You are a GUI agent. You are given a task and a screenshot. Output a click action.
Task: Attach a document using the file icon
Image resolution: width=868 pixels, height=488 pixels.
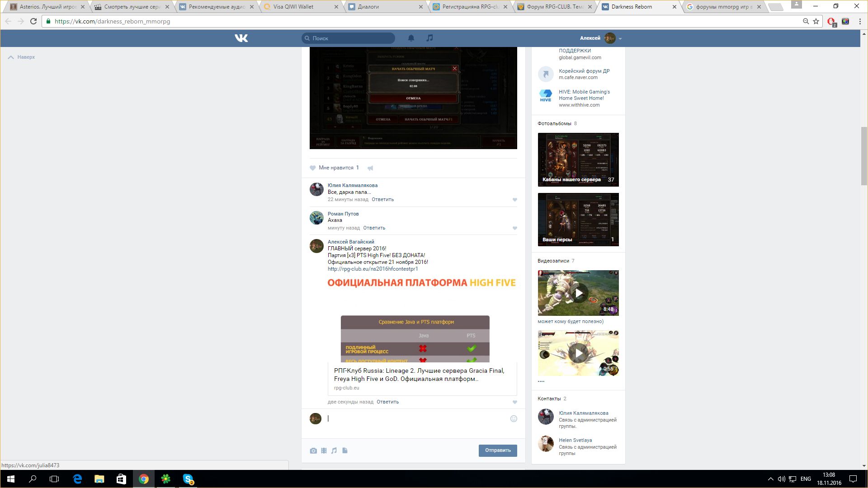point(345,450)
